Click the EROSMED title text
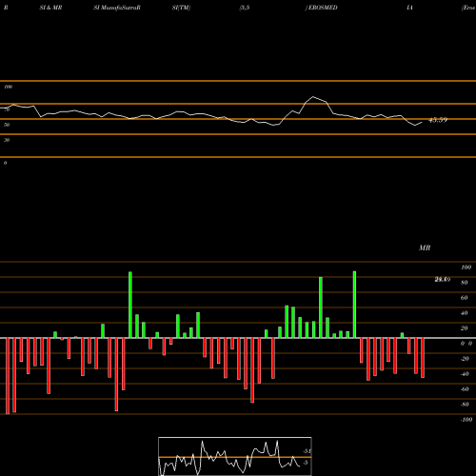 323,8
